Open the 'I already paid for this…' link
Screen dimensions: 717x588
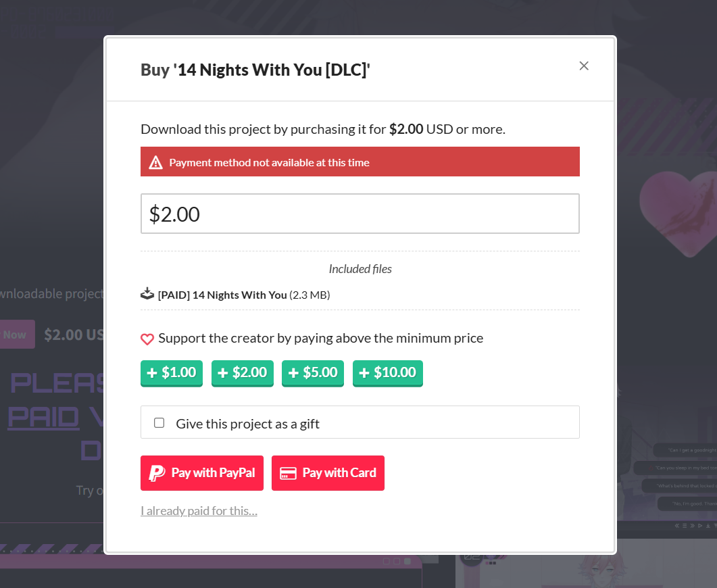[x=199, y=510]
